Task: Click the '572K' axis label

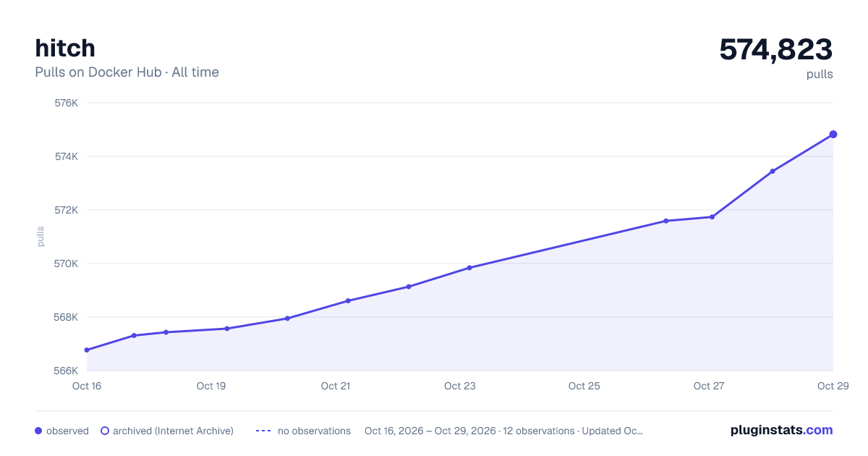Action: coord(67,210)
